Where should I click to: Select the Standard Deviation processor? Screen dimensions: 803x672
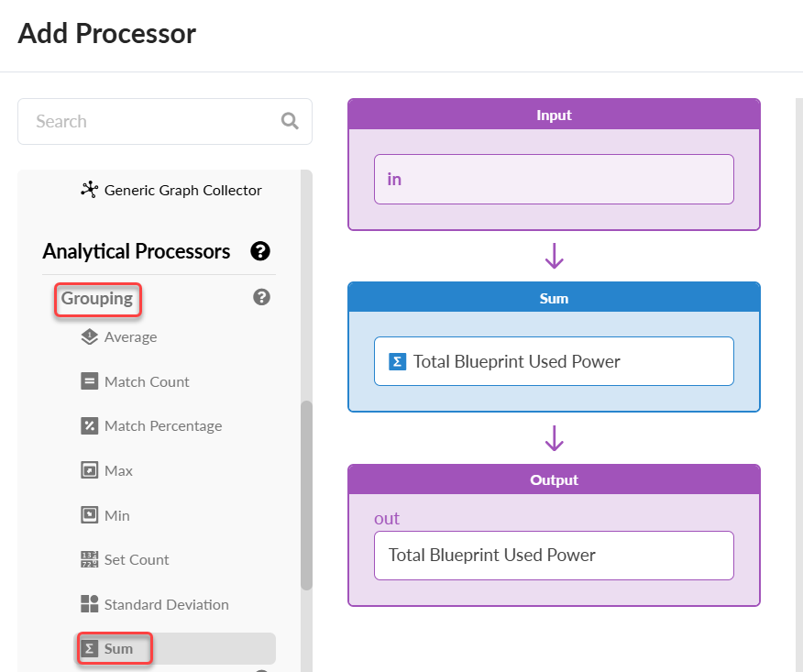(x=166, y=605)
